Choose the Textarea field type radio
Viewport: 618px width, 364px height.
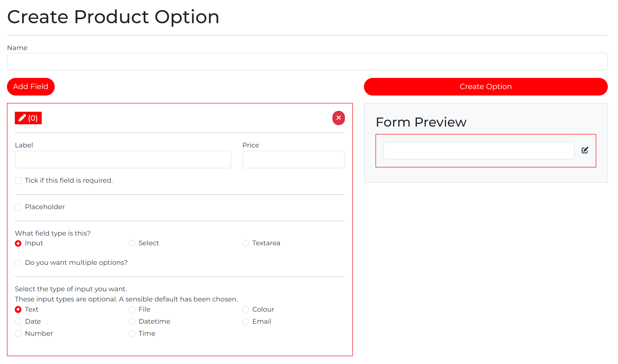[x=246, y=243]
